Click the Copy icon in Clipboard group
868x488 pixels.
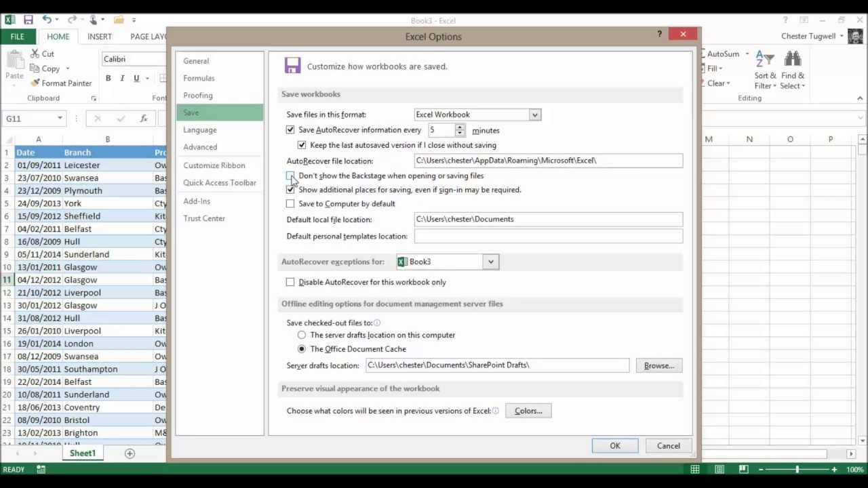34,68
